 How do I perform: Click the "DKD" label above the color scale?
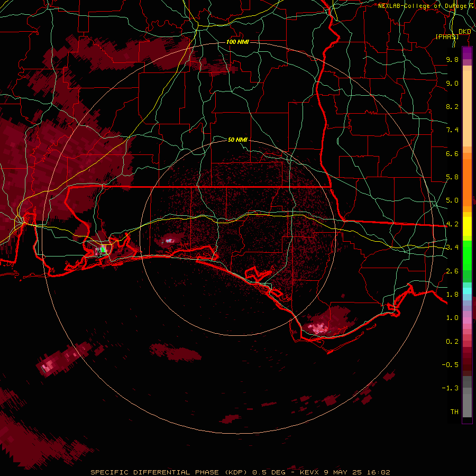click(465, 32)
